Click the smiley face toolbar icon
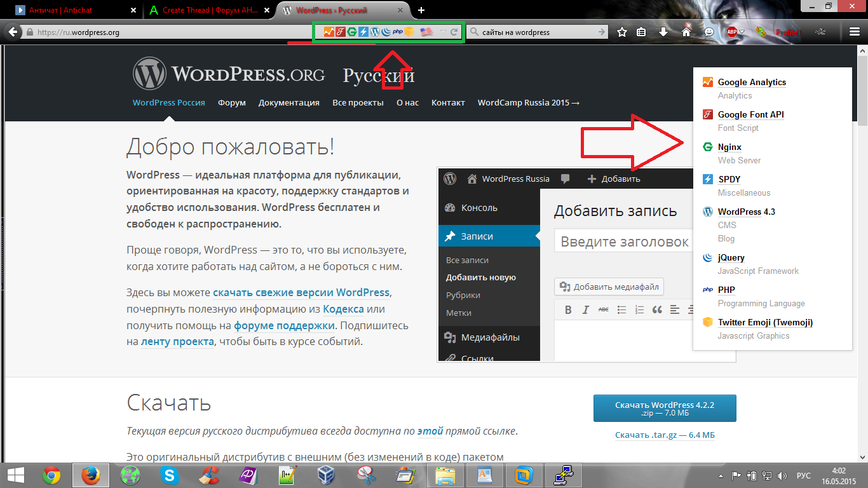 point(709,32)
